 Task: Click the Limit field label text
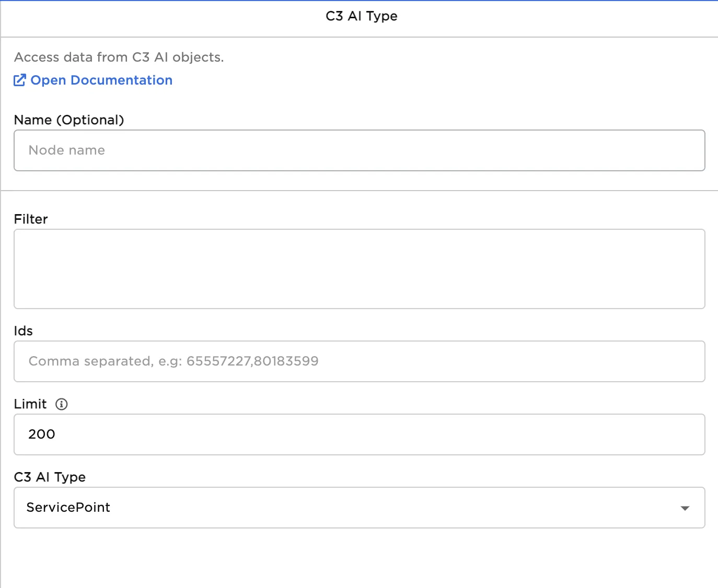(x=30, y=404)
